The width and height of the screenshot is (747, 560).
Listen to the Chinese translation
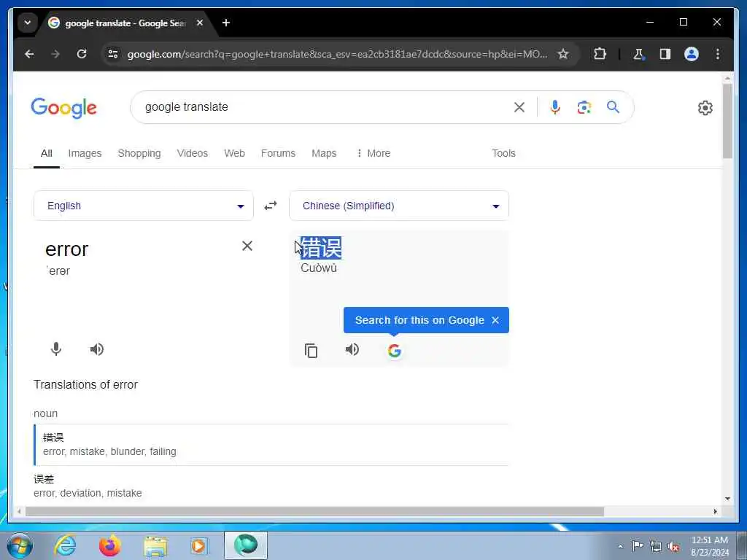coord(352,349)
